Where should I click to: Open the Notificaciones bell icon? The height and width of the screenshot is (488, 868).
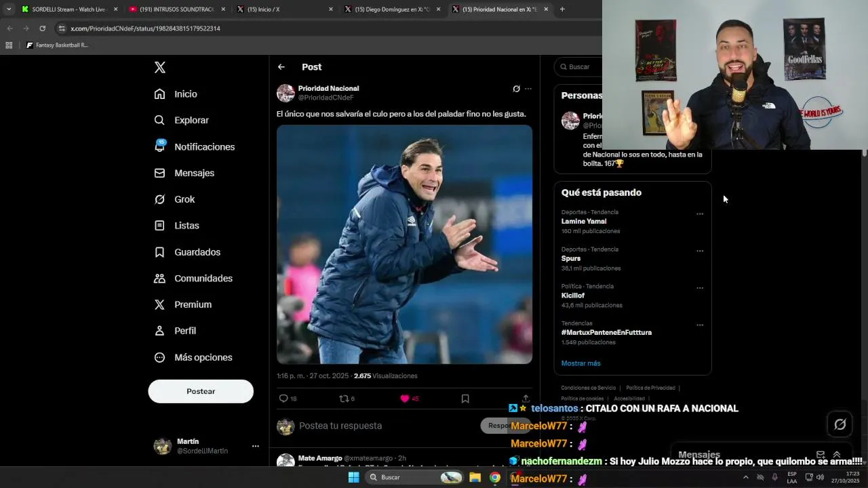pyautogui.click(x=159, y=146)
